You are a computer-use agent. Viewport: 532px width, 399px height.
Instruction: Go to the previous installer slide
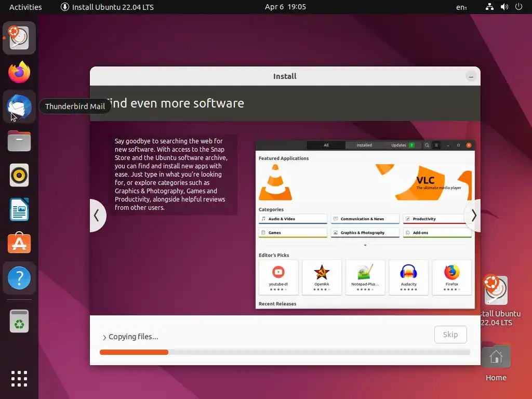click(x=98, y=216)
